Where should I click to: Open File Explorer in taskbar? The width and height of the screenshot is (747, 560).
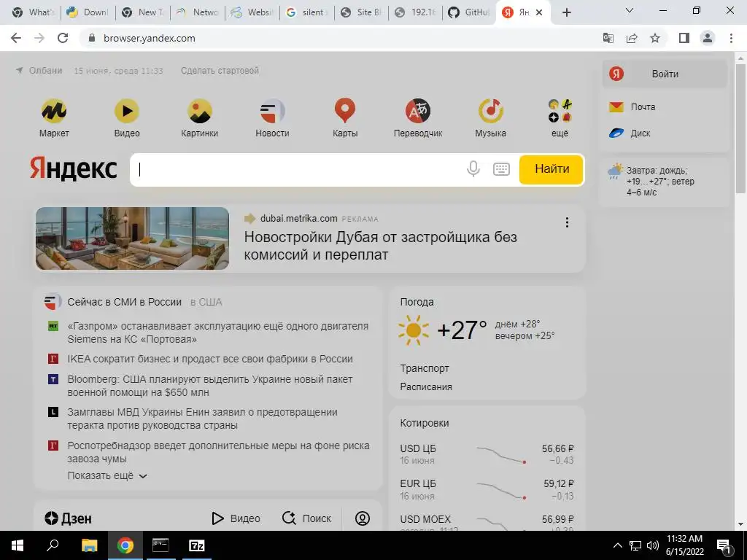click(89, 545)
